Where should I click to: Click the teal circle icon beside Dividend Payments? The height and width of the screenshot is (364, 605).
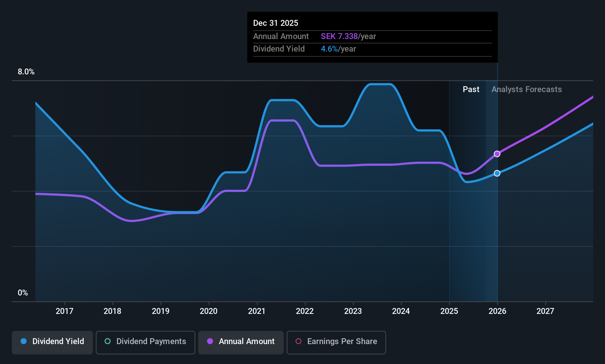[108, 342]
